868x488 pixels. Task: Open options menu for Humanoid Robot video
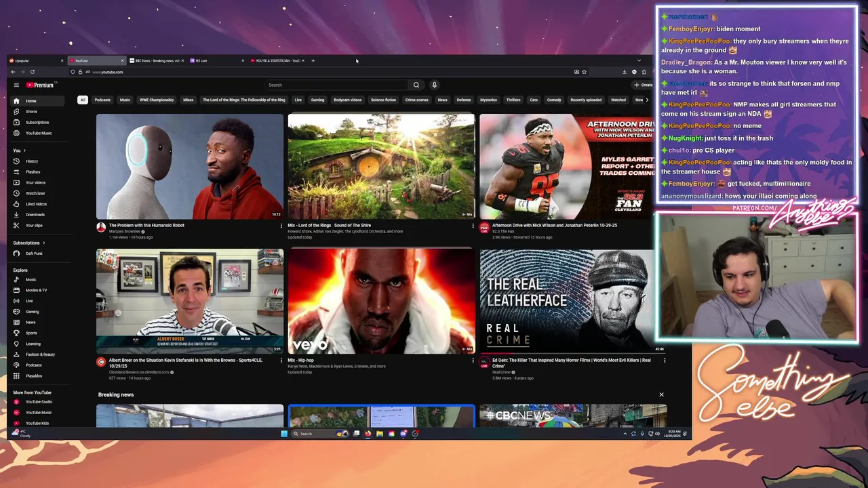tap(281, 226)
